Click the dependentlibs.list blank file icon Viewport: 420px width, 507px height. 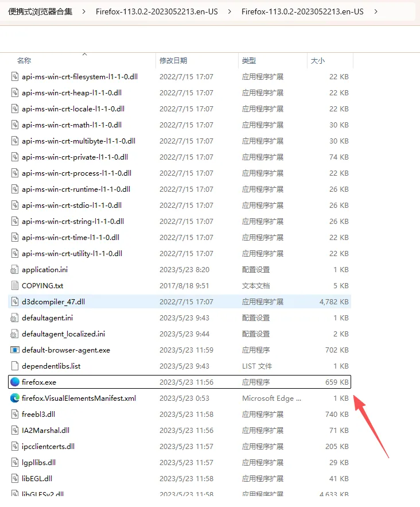[15, 366]
